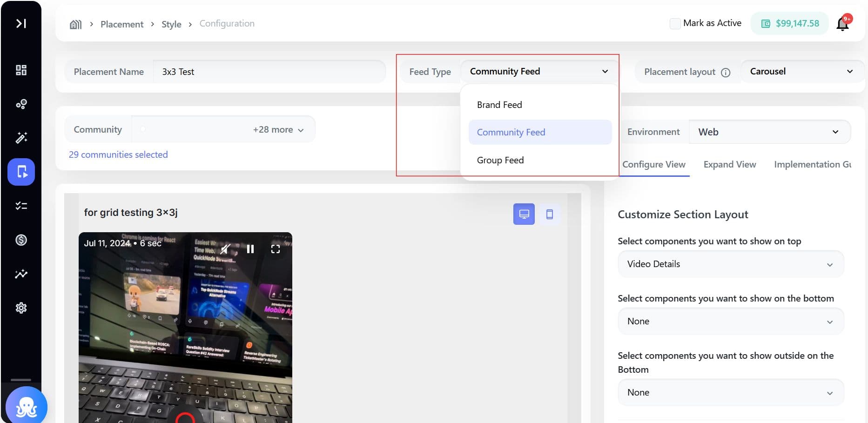
Task: Expand the collapsed sidebar with arrow icon
Action: pyautogui.click(x=21, y=23)
